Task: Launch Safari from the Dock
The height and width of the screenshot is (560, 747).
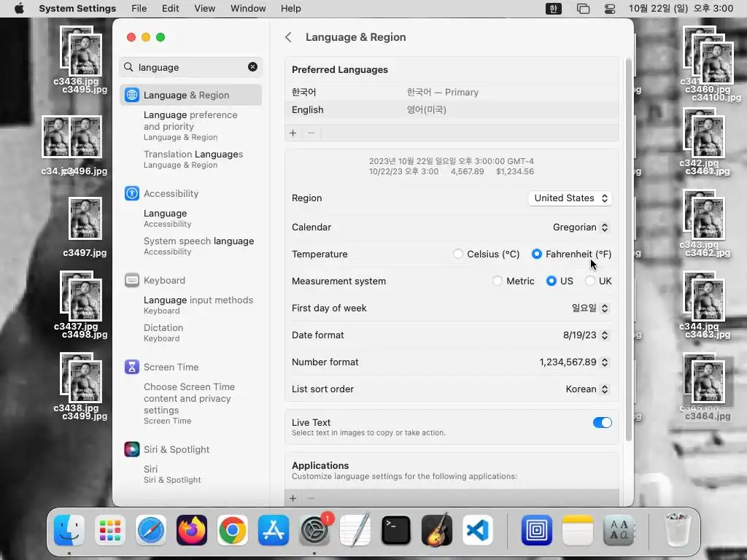Action: click(x=151, y=530)
